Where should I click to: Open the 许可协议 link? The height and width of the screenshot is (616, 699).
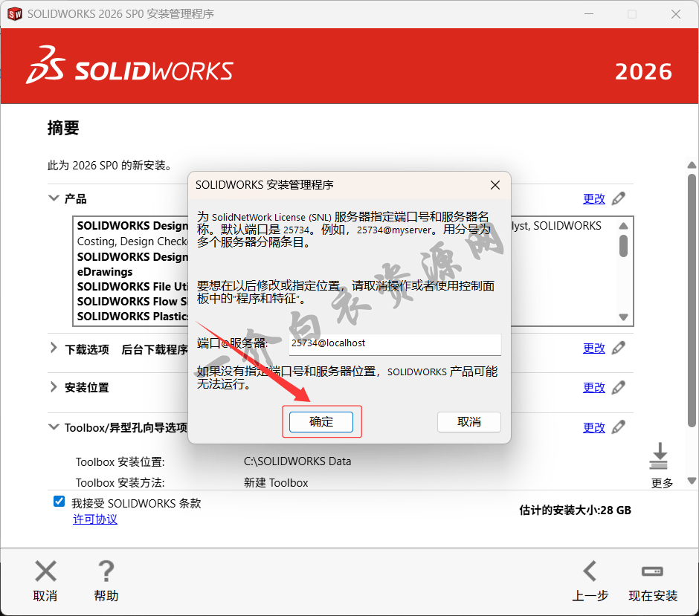click(x=94, y=519)
